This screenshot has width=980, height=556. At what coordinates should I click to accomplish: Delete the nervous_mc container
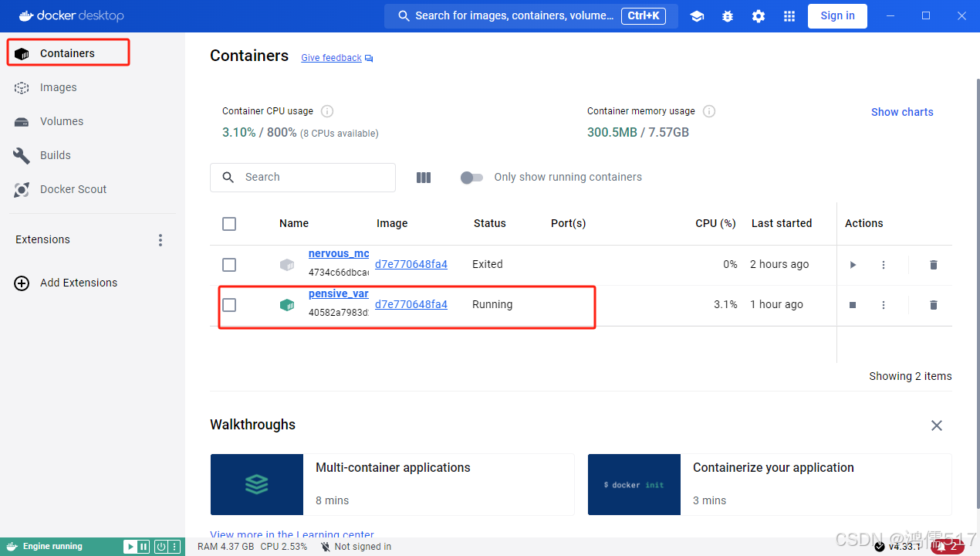tap(934, 265)
